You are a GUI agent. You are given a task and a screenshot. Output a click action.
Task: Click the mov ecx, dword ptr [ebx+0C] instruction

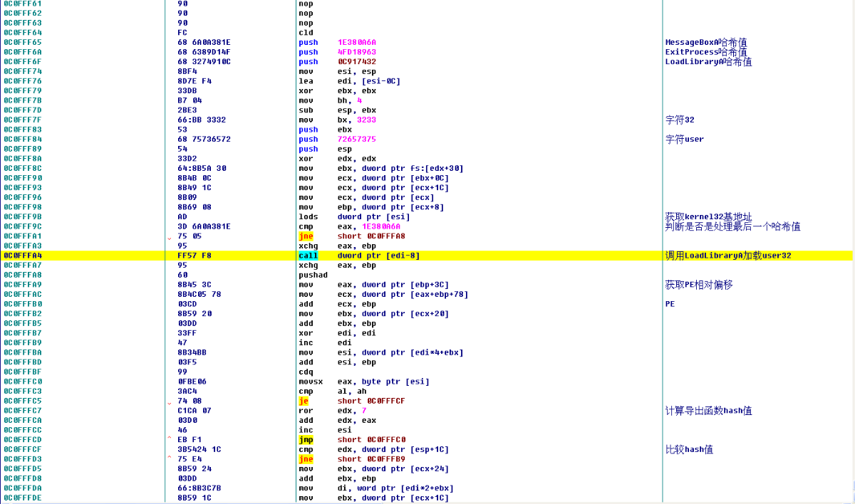(374, 178)
